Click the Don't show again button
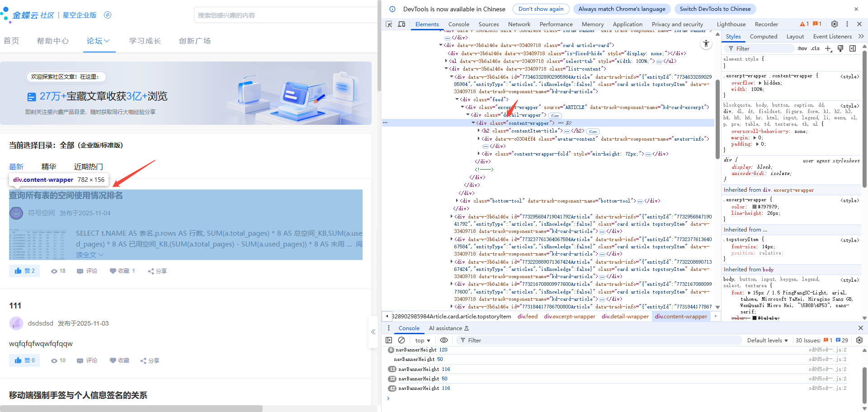This screenshot has height=412, width=868. click(x=541, y=9)
